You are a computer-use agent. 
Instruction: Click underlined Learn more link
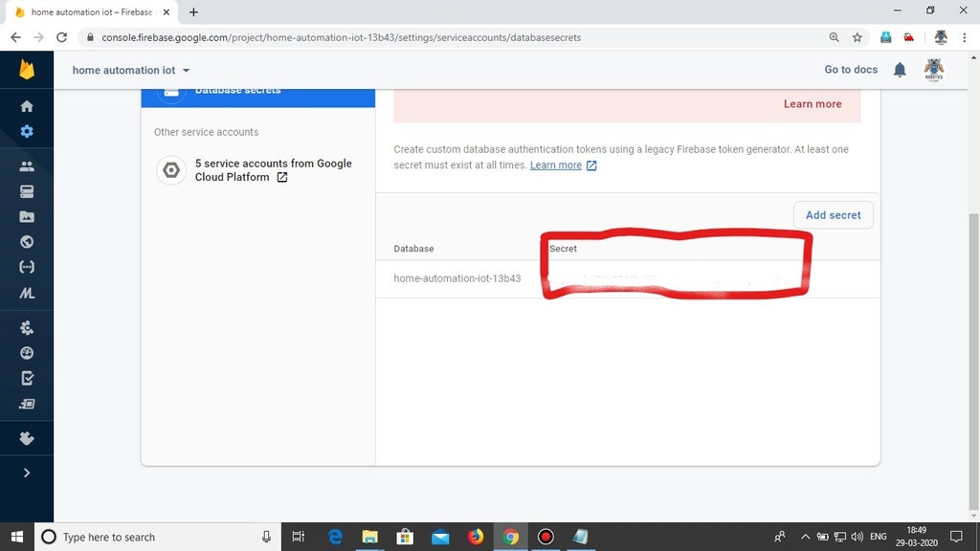point(556,165)
